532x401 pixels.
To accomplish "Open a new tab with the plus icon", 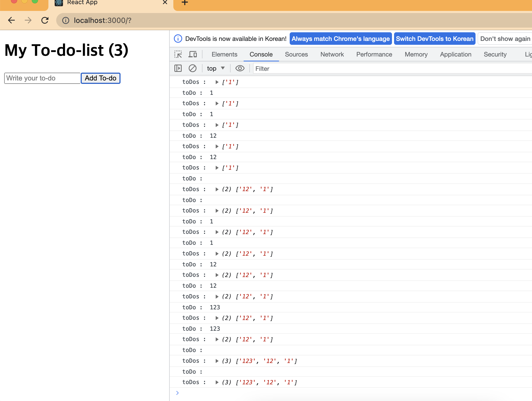I will coord(185,3).
